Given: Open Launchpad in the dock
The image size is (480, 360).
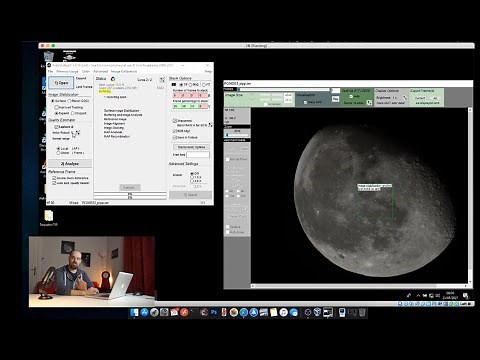Looking at the screenshot, I should [x=154, y=312].
